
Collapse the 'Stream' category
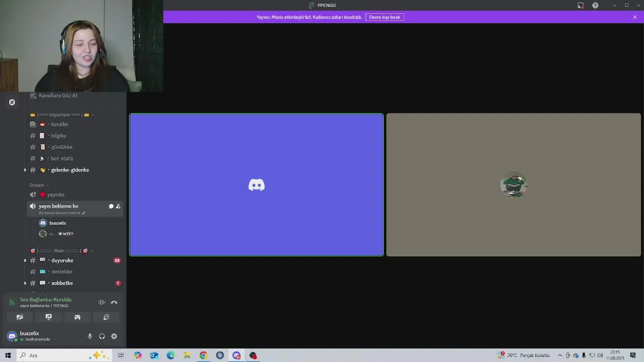pyautogui.click(x=39, y=185)
